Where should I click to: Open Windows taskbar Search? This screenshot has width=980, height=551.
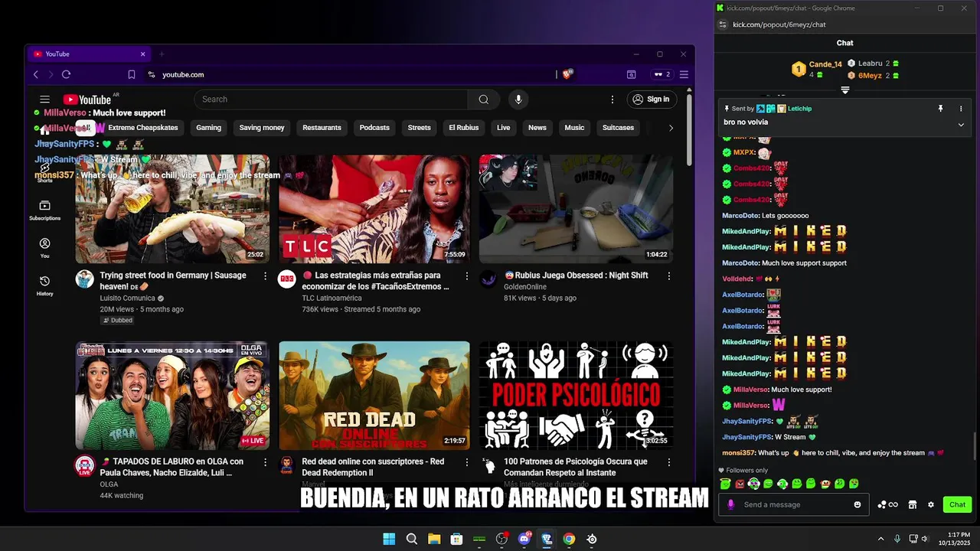[x=412, y=539]
